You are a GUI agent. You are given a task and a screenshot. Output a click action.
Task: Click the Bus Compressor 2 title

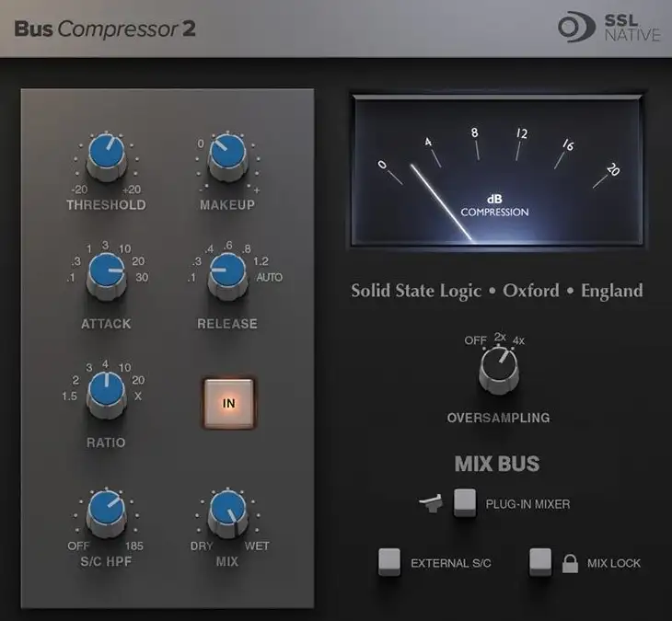(105, 29)
